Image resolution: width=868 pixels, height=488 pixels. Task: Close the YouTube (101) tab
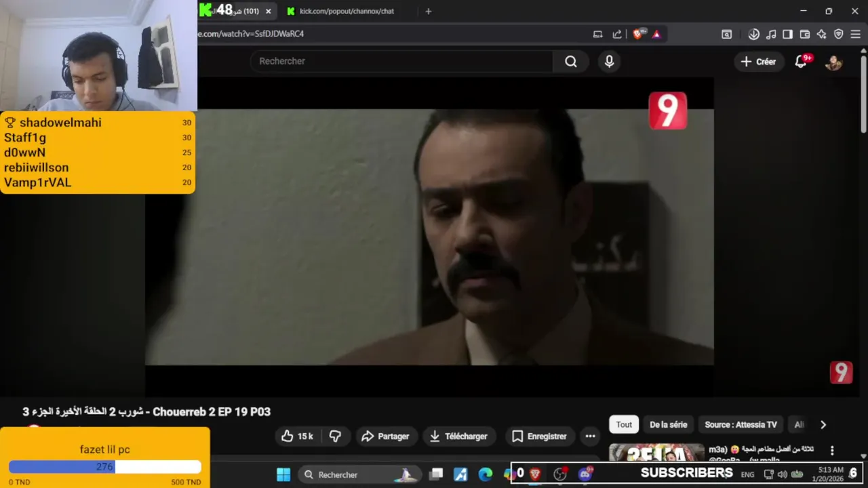tap(268, 11)
